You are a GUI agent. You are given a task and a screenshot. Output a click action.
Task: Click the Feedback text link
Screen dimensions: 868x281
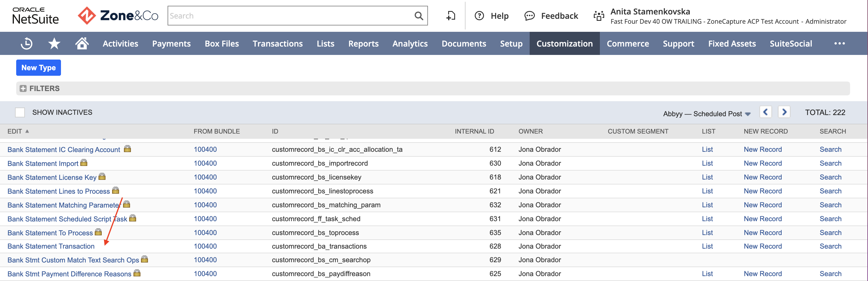click(559, 16)
